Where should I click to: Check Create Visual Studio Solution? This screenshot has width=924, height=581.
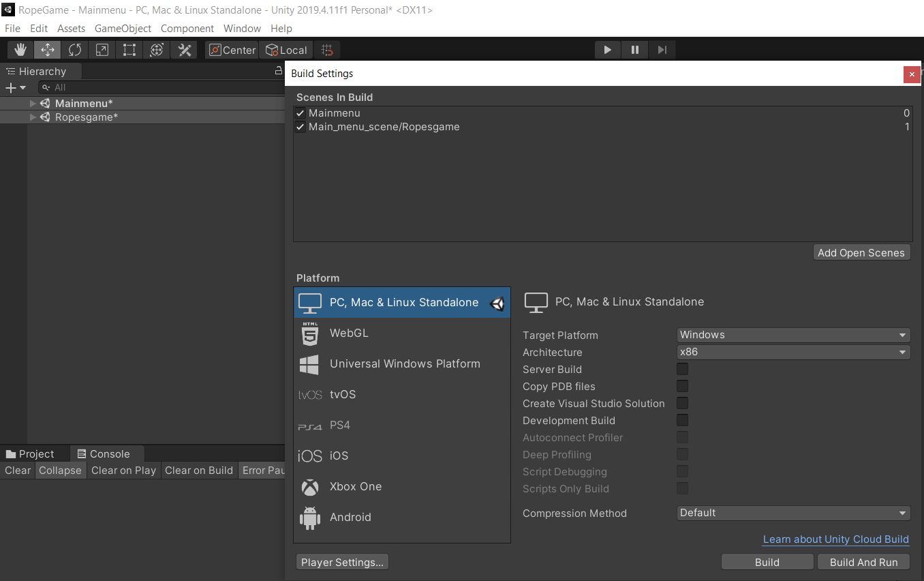click(x=682, y=403)
